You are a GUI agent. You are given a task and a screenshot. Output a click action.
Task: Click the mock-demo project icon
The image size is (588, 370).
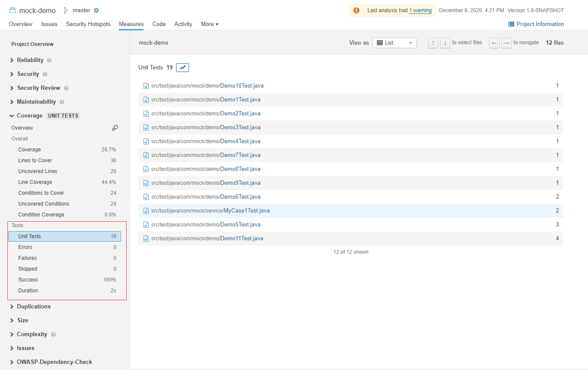13,10
